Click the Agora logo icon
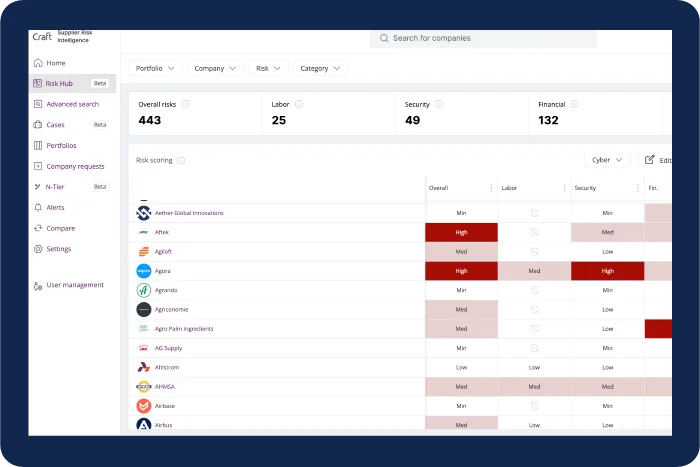The width and height of the screenshot is (700, 467). (x=144, y=271)
